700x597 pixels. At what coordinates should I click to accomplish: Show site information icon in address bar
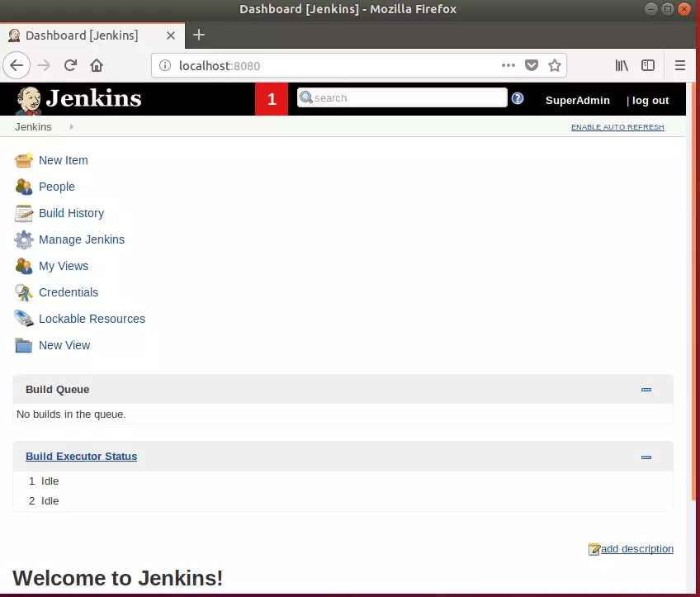pos(165,65)
